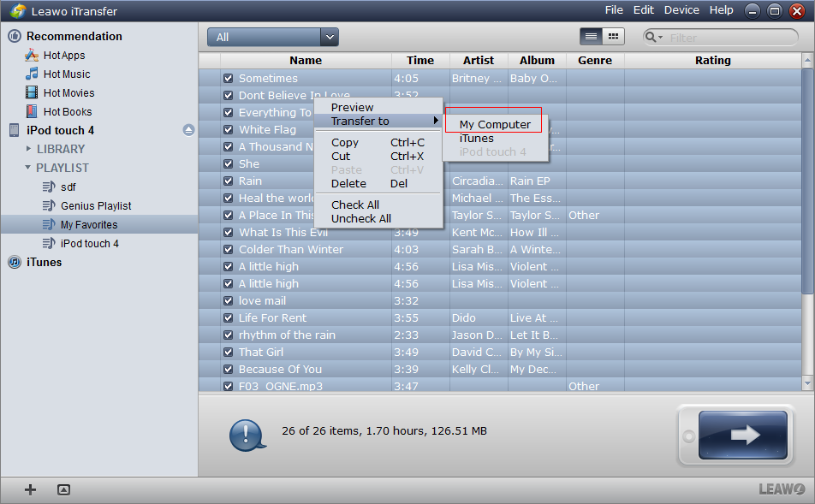Open Hot Apps in sidebar

(64, 55)
